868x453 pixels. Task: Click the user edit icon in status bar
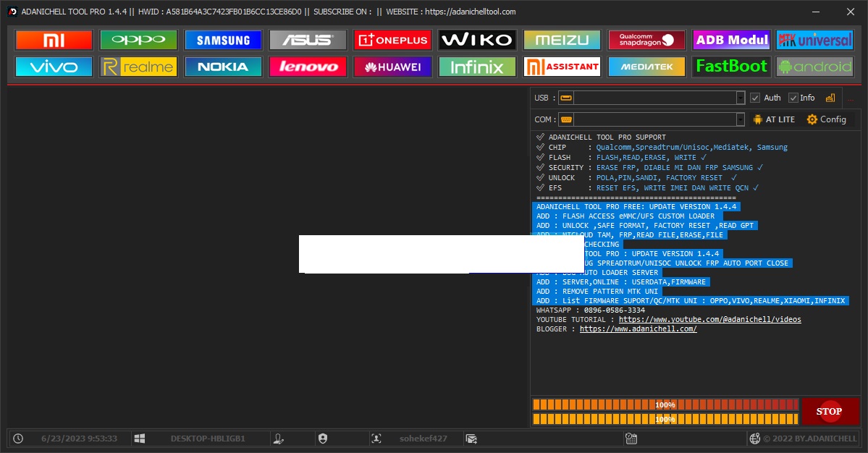pos(279,439)
